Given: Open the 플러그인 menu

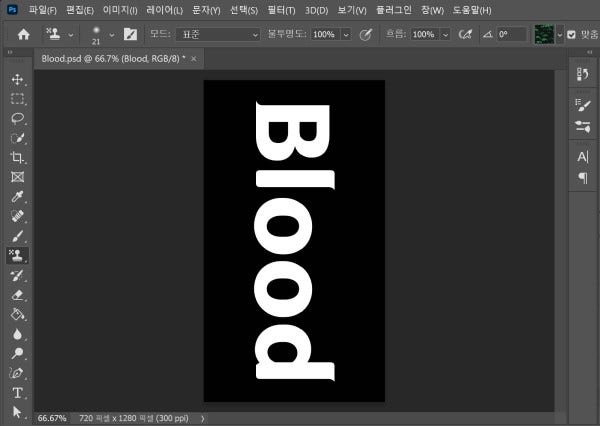Looking at the screenshot, I should point(393,10).
